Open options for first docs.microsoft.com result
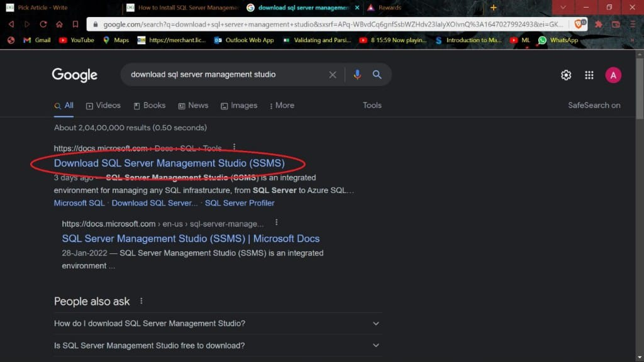This screenshot has height=362, width=644. coord(234,147)
